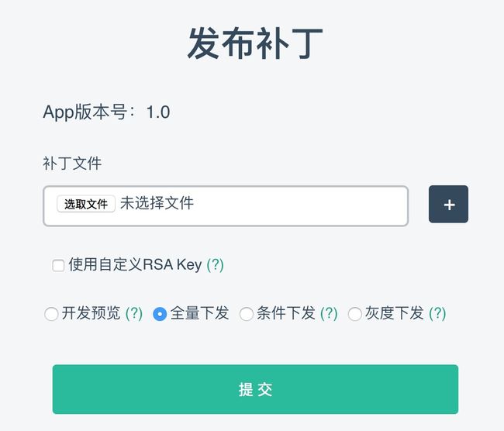Select the 开发预览 radio button
Viewport: 504px width, 431px height.
(x=51, y=314)
